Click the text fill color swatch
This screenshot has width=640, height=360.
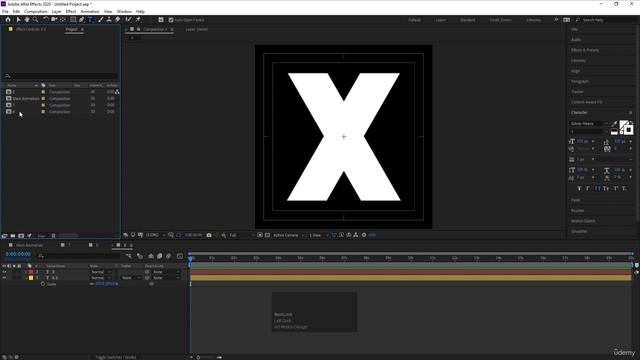pyautogui.click(x=624, y=124)
